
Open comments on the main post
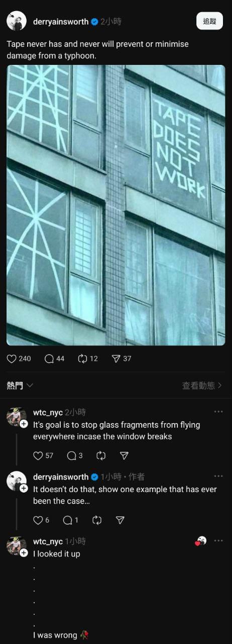pyautogui.click(x=49, y=359)
